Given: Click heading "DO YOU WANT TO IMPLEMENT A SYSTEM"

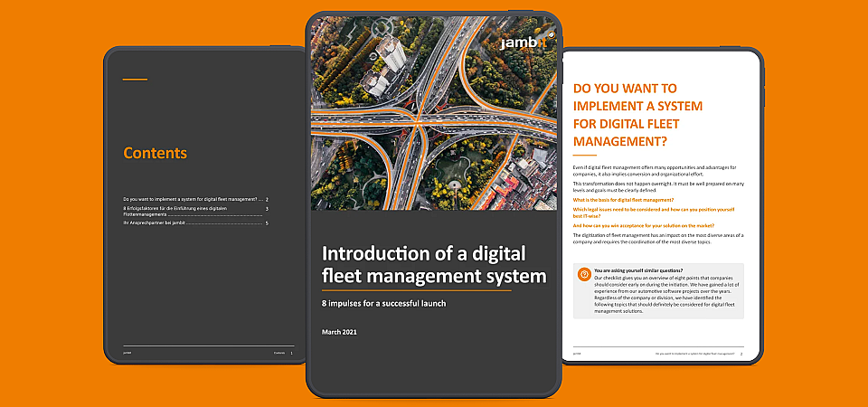Looking at the screenshot, I should coord(637,115).
